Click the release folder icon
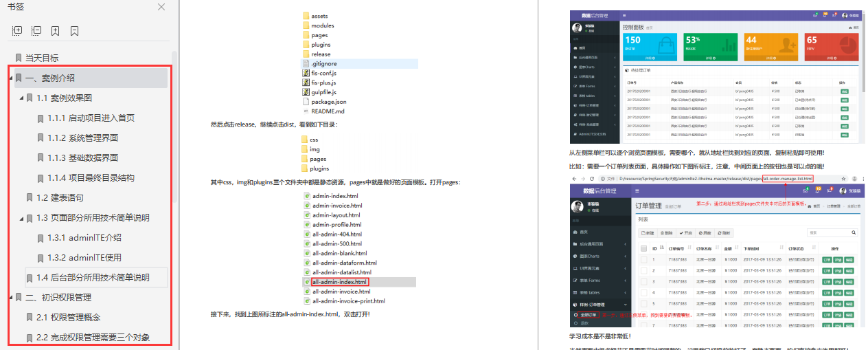868x350 pixels. [306, 54]
